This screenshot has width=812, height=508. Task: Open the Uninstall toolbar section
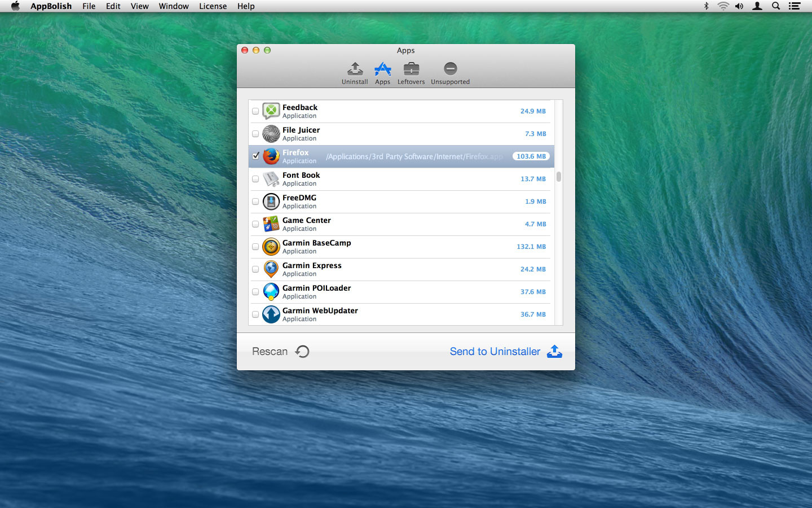click(355, 73)
